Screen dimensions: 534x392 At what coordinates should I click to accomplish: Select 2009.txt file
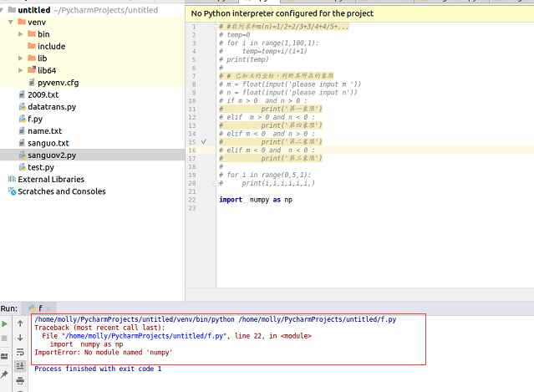(43, 94)
